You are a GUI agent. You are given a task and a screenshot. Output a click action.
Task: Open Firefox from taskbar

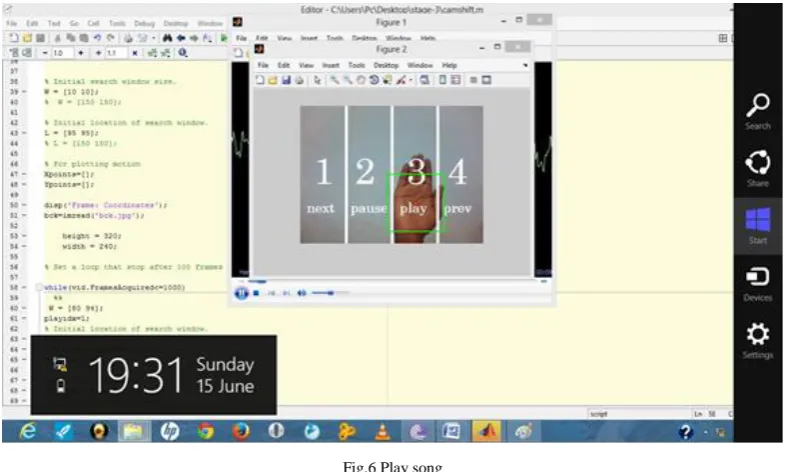(240, 431)
